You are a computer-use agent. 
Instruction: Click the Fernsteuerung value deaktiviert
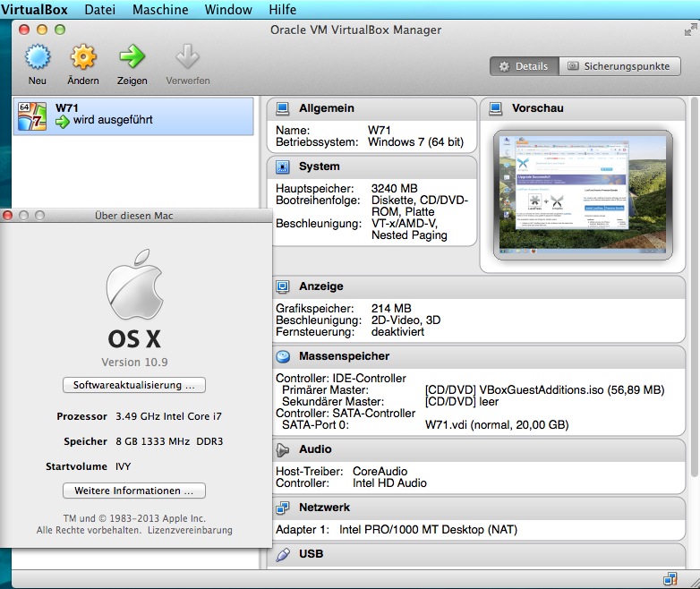[x=397, y=332]
